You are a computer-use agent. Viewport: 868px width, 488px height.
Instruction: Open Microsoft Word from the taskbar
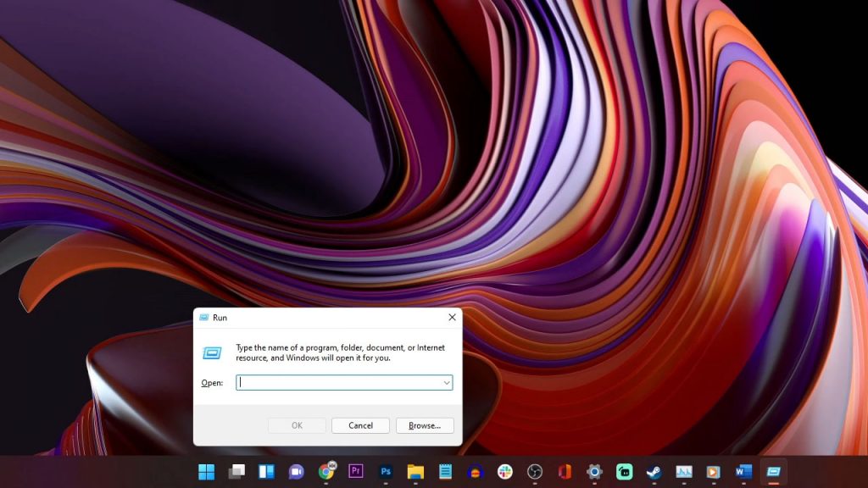tap(743, 471)
